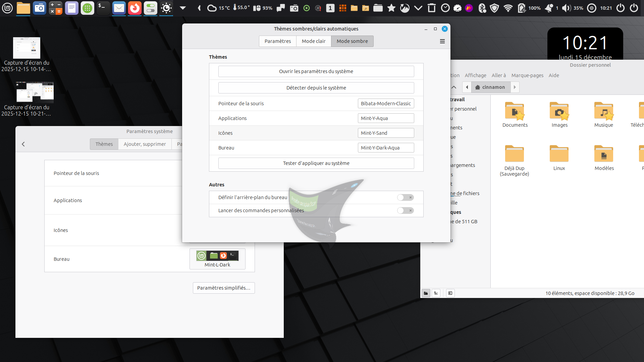This screenshot has width=644, height=362.
Task: Open the Mint-L-Dark desktop theme chooser
Action: click(x=217, y=259)
